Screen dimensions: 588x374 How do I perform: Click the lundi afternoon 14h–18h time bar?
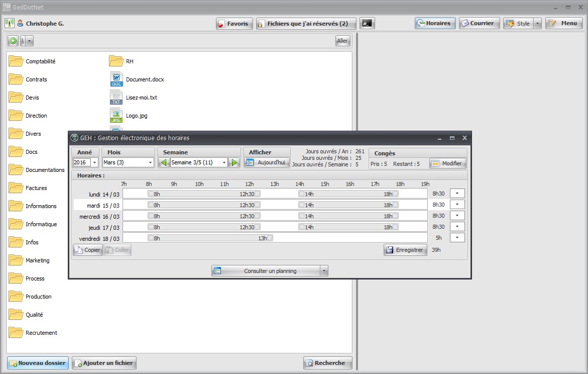pyautogui.click(x=348, y=194)
